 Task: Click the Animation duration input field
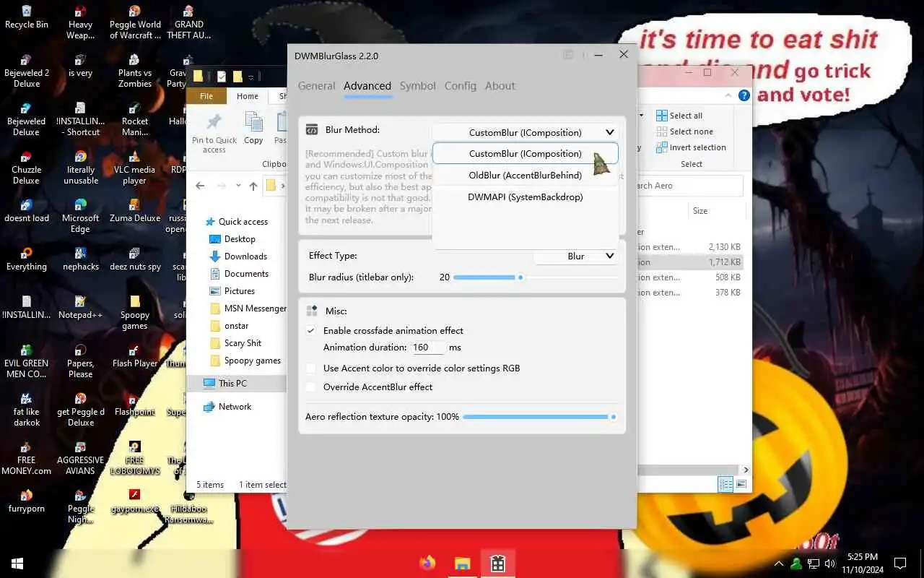428,348
